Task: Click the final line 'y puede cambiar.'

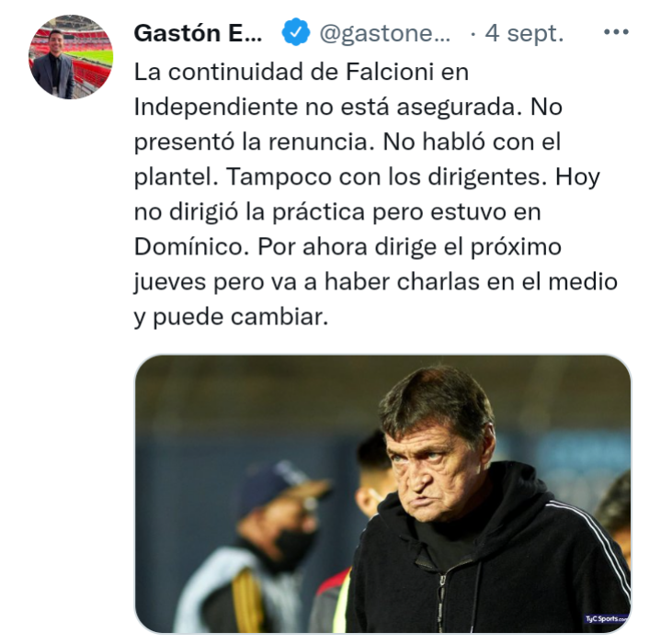Action: [231, 318]
